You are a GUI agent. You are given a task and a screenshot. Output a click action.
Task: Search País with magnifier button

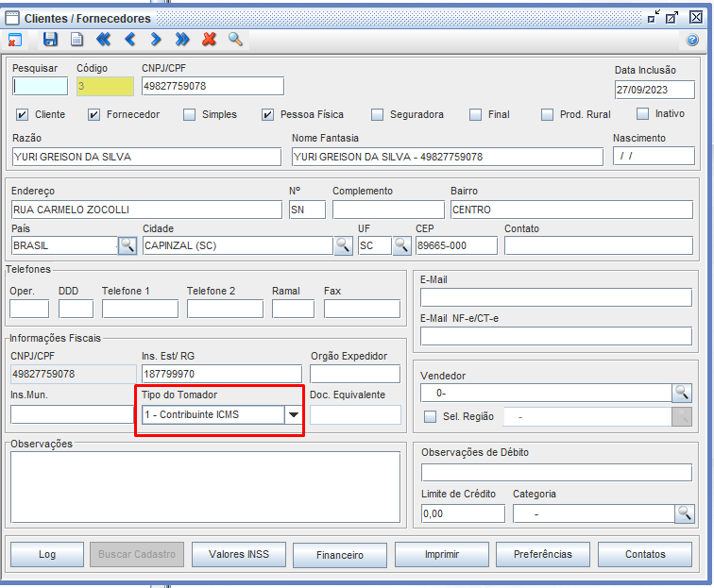[127, 245]
